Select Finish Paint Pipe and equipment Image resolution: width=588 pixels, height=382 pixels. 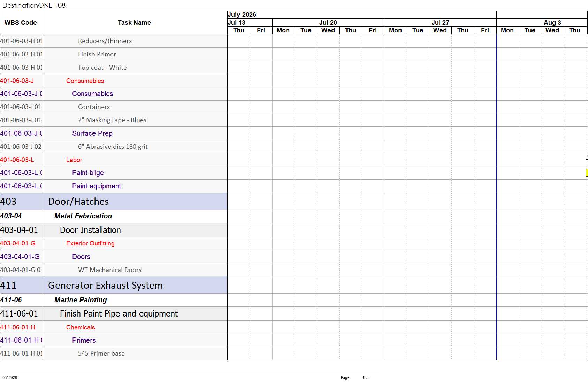[x=119, y=314]
